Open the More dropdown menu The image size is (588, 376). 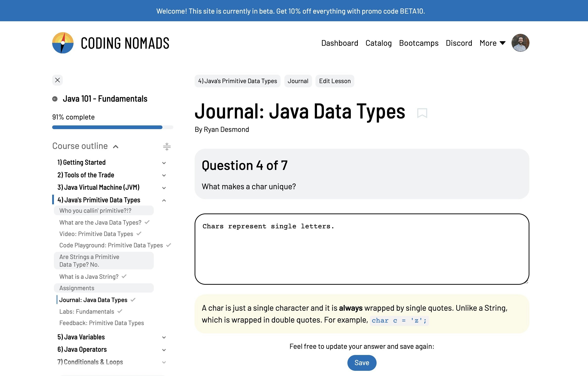coord(492,43)
